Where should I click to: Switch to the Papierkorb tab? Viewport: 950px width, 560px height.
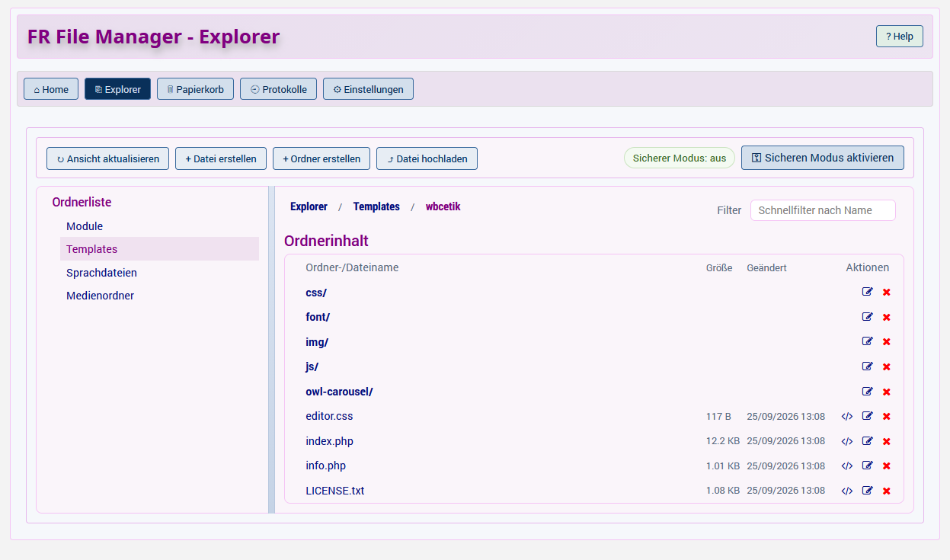[x=195, y=89]
